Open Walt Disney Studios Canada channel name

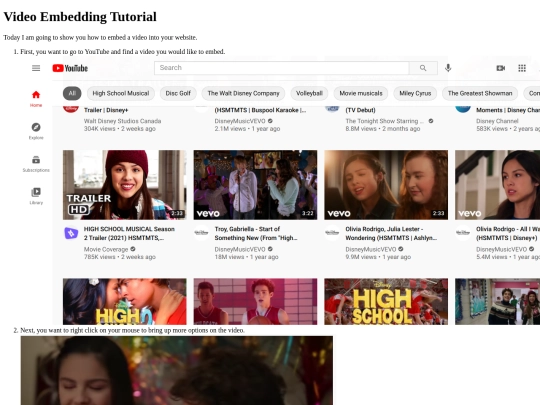click(x=122, y=121)
